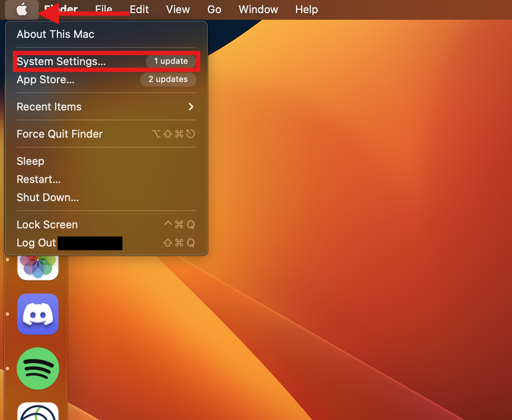
Task: Open the App Store
Action: pos(45,80)
